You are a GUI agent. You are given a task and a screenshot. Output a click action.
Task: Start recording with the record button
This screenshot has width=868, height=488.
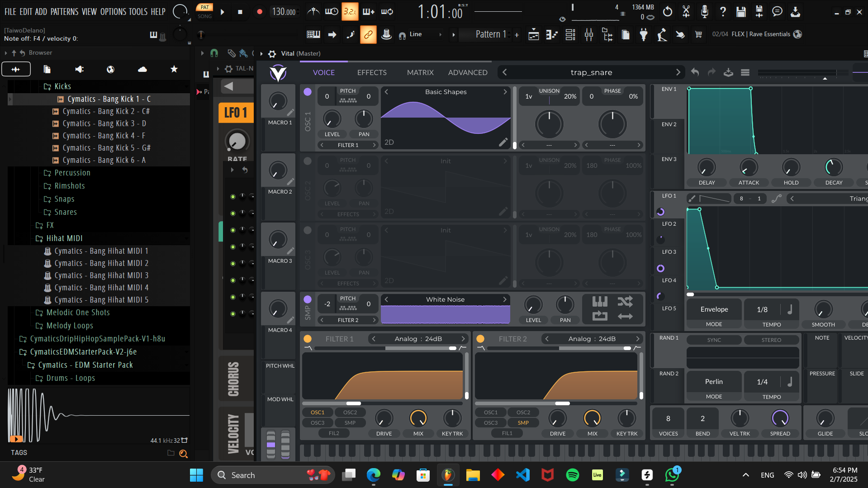[x=259, y=12]
